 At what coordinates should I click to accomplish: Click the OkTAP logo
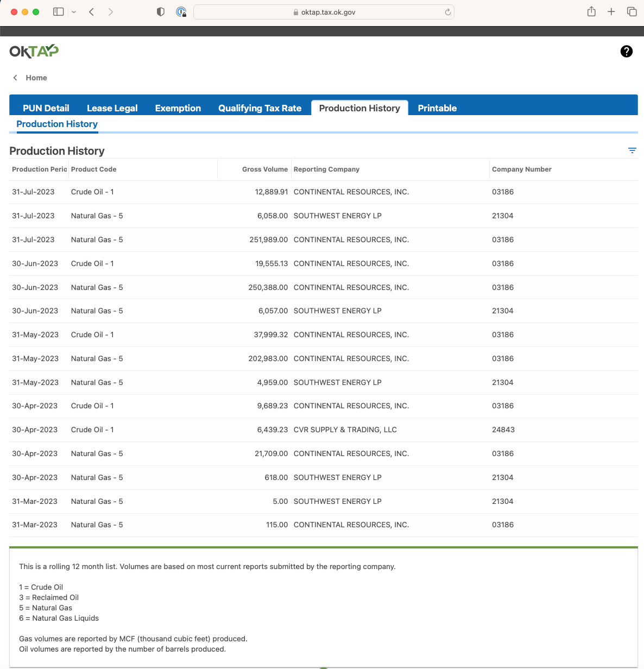[34, 51]
